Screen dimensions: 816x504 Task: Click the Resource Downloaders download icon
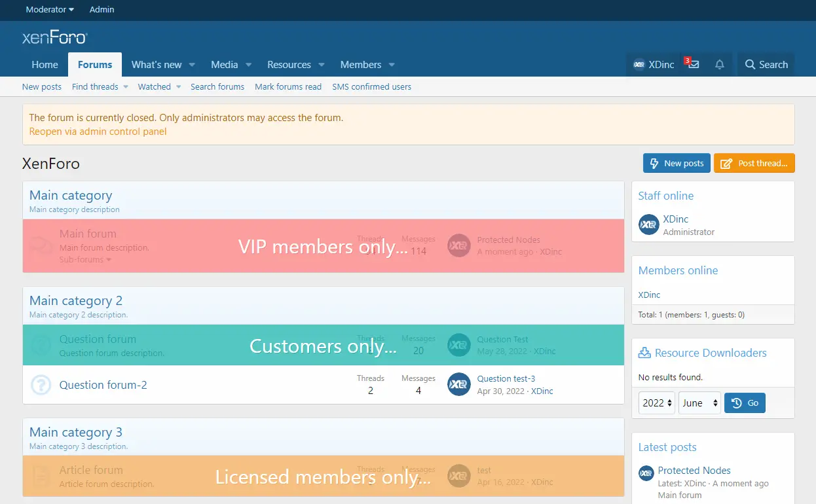[644, 353]
